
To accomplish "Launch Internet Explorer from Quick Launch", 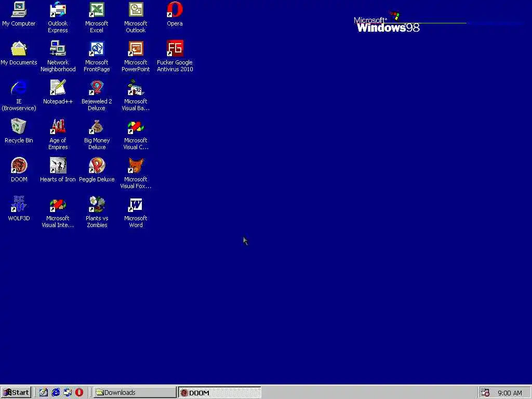I will pos(56,393).
